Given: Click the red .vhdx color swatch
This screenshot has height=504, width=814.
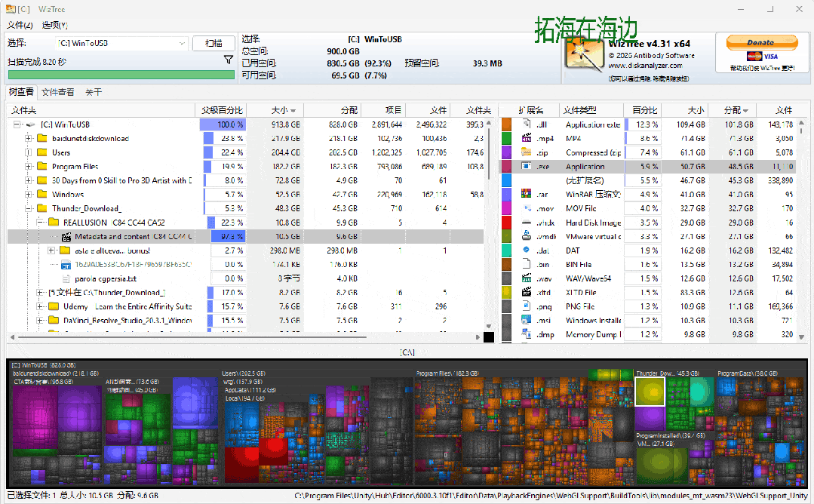Looking at the screenshot, I should (506, 222).
